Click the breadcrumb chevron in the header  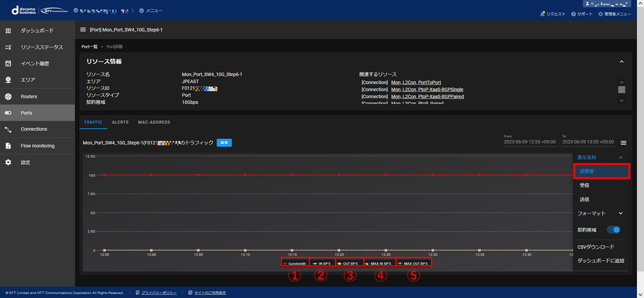coord(132,11)
